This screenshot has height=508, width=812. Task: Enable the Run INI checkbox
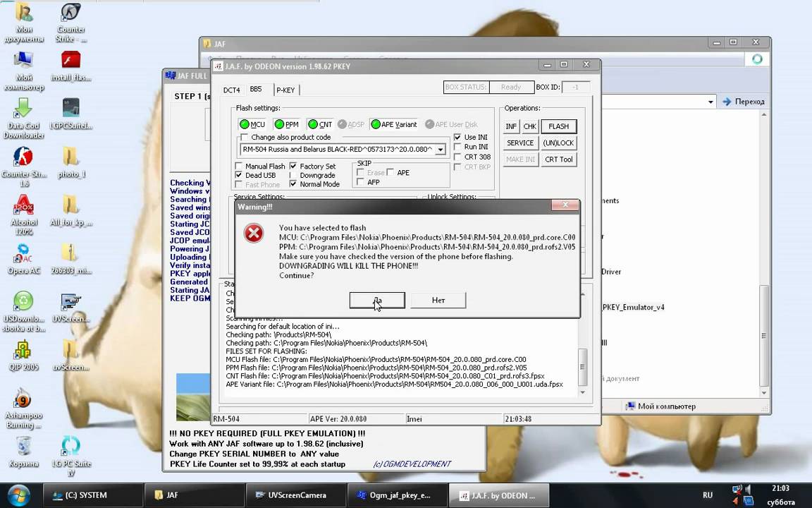[457, 147]
